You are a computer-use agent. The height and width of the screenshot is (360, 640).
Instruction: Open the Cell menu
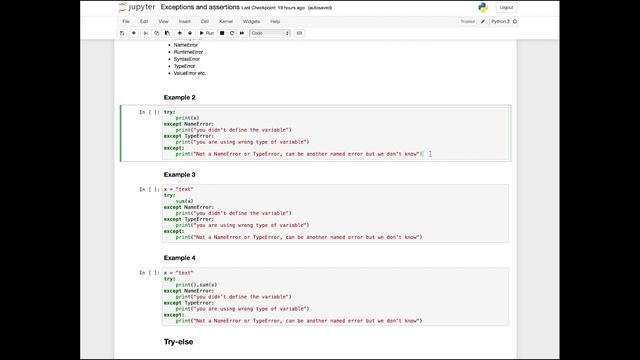205,21
